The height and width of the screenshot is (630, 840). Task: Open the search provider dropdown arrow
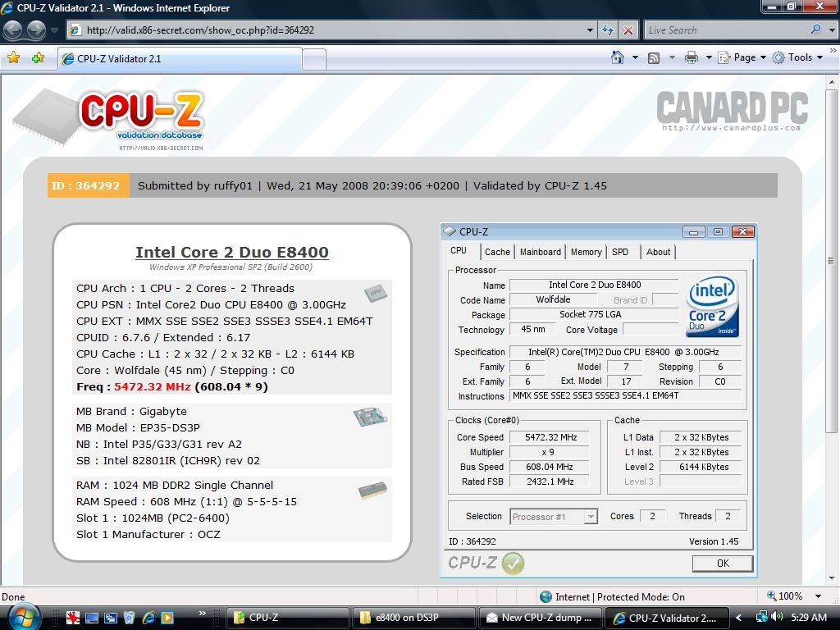point(832,30)
